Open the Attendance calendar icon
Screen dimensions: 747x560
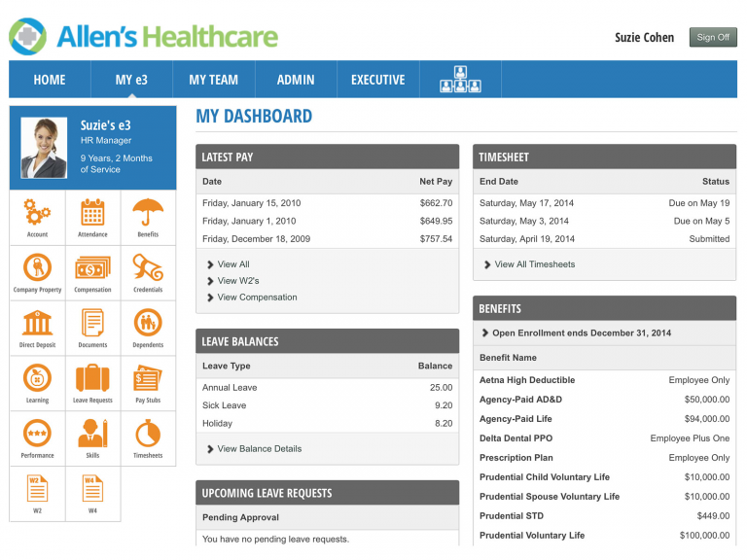pos(92,213)
